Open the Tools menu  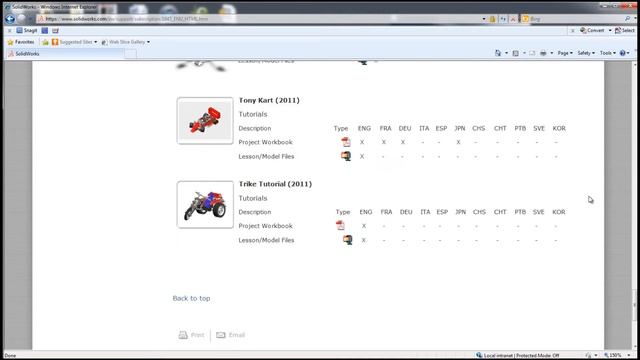607,53
